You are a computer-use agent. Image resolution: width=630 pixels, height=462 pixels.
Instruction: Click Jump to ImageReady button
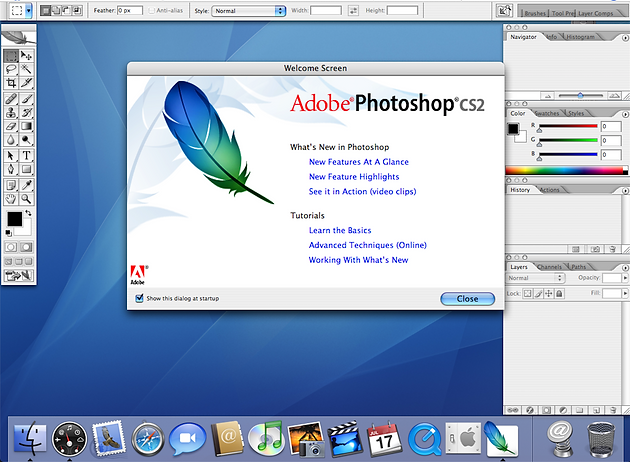click(18, 276)
